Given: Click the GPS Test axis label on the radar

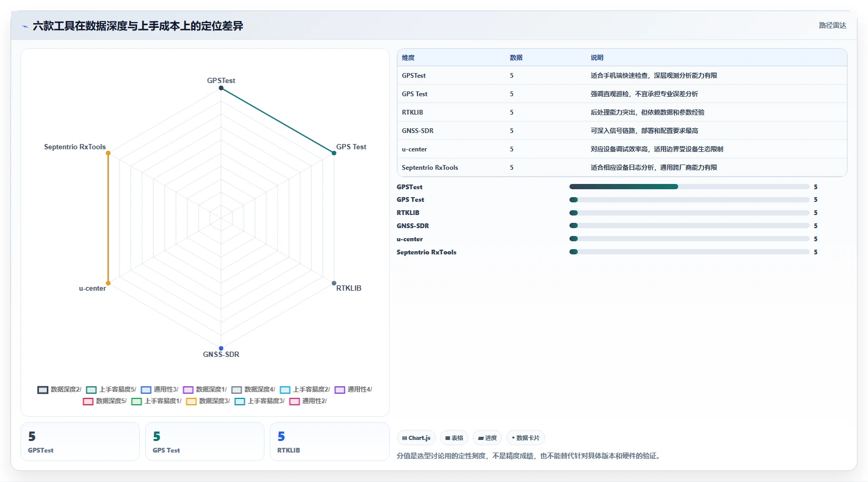Looking at the screenshot, I should click(351, 147).
